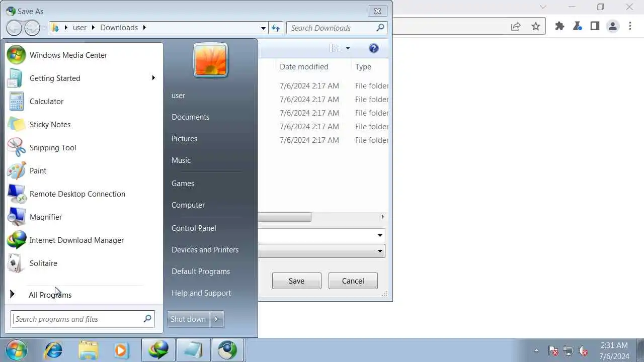
Task: Switch to Internet Download Manager taskbar button
Action: 158,350
